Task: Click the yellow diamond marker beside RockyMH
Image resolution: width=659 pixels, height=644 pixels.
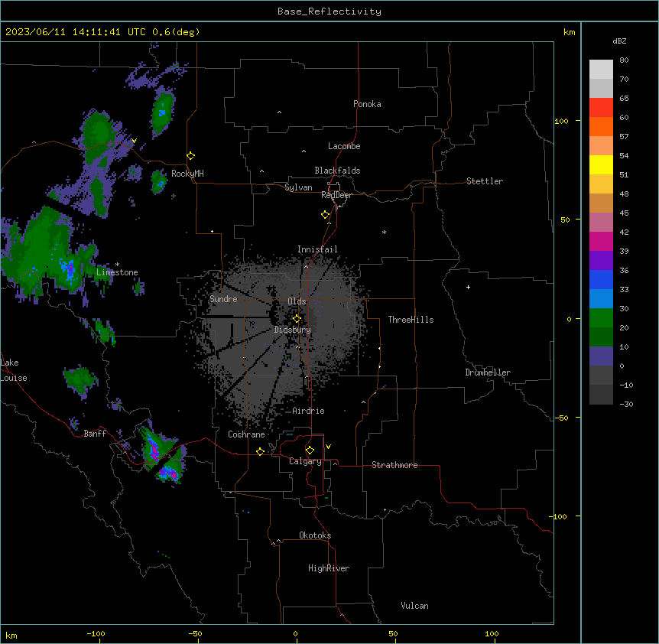Action: tap(190, 156)
